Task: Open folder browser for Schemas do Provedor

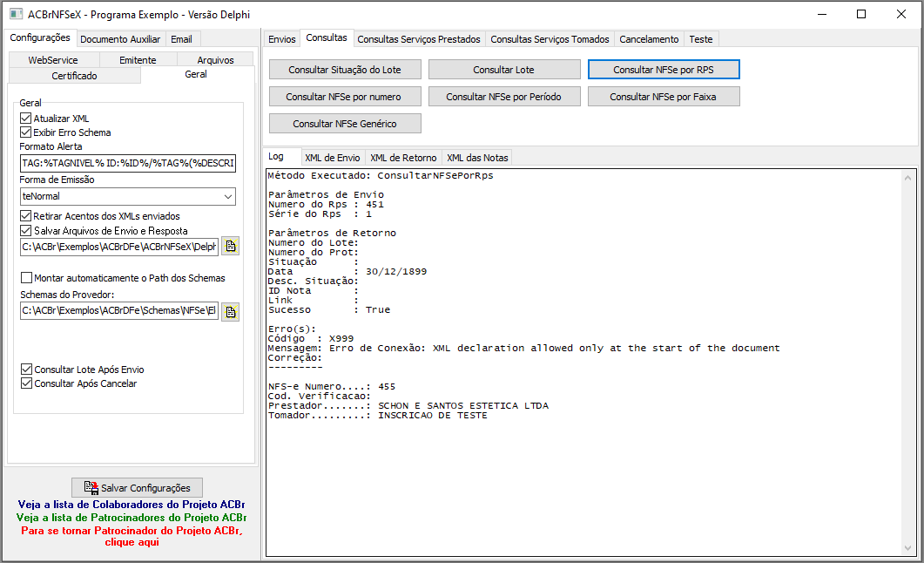Action: click(x=231, y=312)
